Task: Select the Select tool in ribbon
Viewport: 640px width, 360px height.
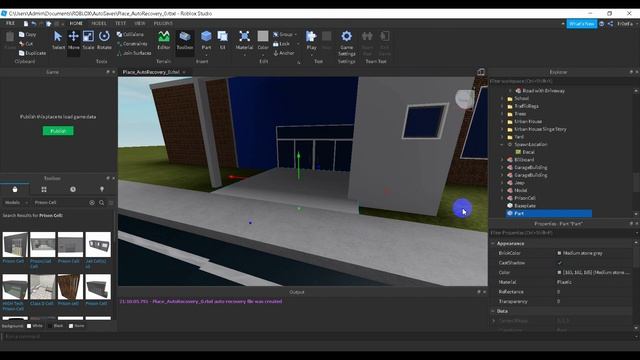Action: tap(58, 40)
